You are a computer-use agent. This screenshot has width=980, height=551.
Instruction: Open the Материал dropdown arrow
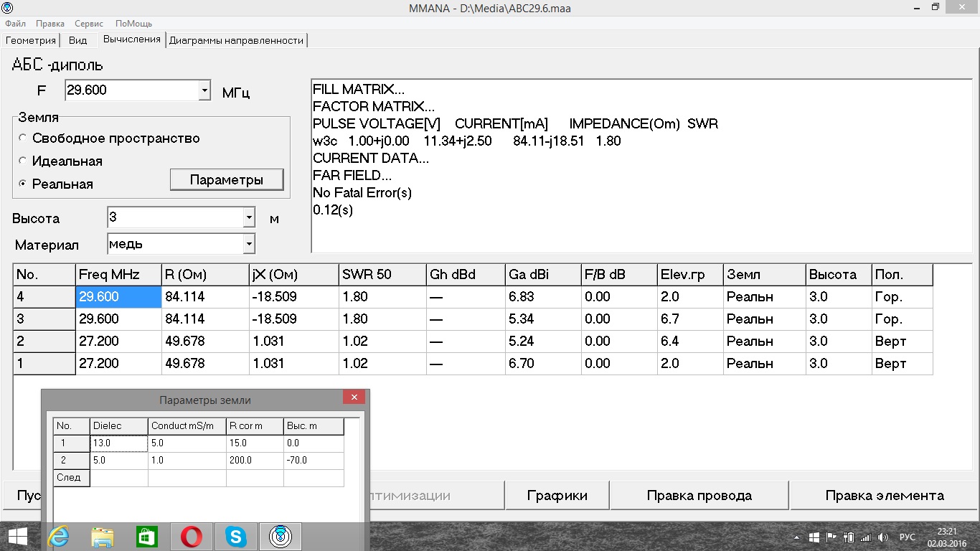point(248,244)
